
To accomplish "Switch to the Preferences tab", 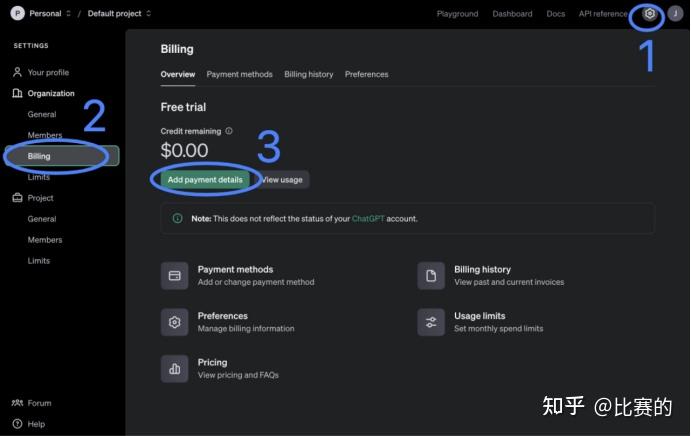I will tap(366, 74).
